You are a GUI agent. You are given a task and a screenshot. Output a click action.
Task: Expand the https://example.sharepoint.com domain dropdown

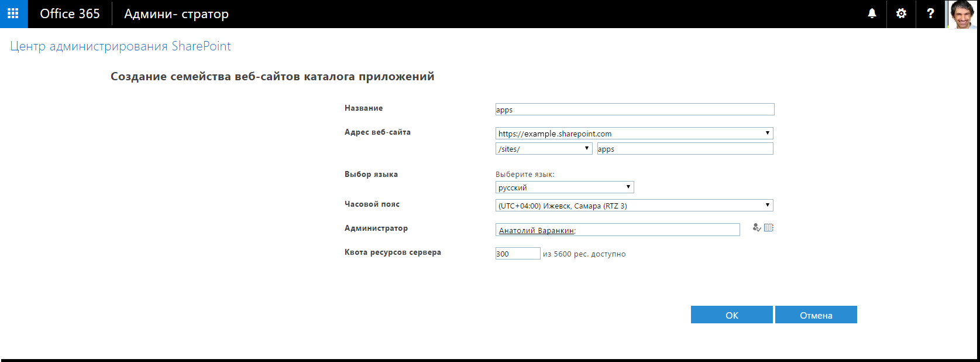634,134
